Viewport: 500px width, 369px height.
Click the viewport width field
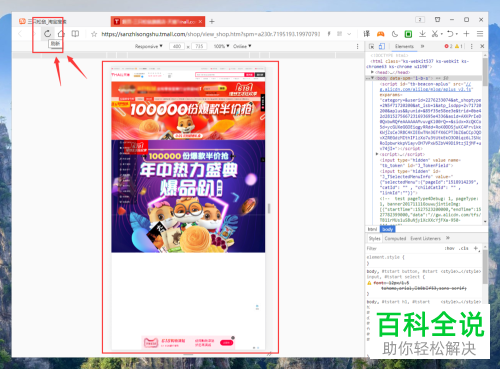point(177,46)
